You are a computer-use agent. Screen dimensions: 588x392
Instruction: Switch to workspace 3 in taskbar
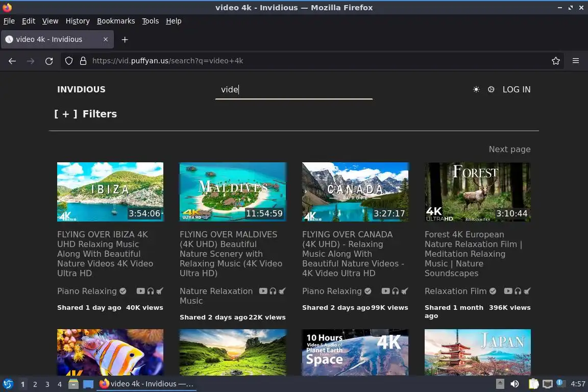47,384
